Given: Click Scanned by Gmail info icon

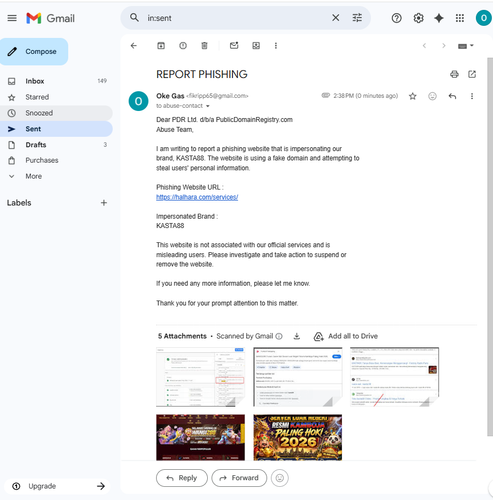Looking at the screenshot, I should pos(279,336).
